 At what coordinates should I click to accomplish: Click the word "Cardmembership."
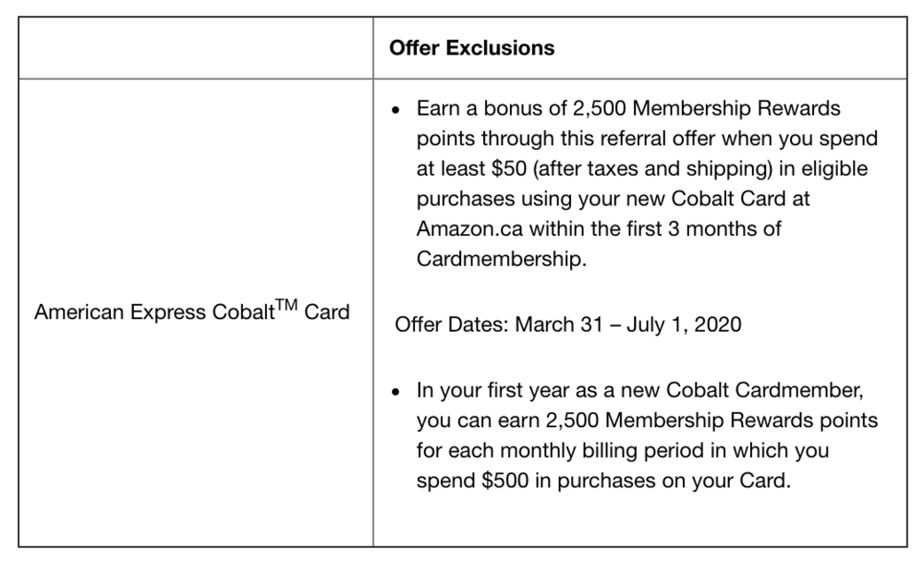(x=501, y=259)
